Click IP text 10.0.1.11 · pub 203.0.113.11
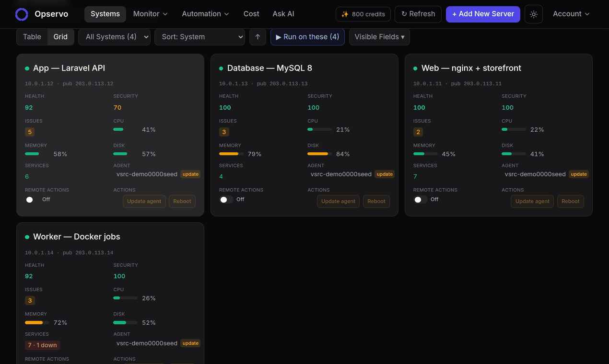This screenshot has height=364, width=609. (x=457, y=84)
